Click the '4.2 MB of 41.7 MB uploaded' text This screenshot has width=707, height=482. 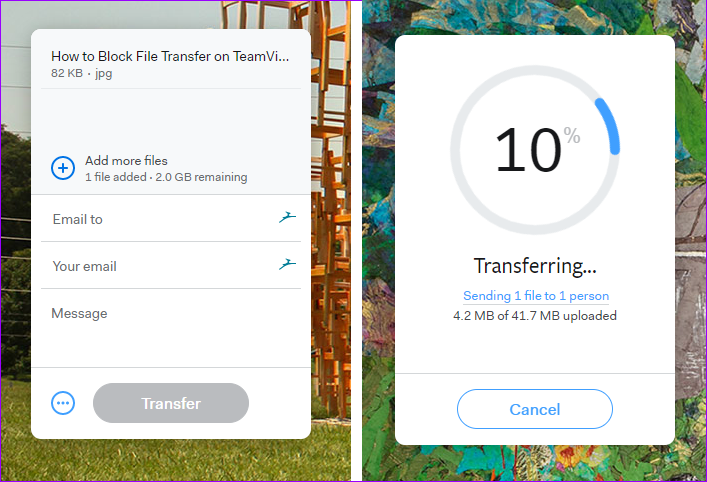535,316
